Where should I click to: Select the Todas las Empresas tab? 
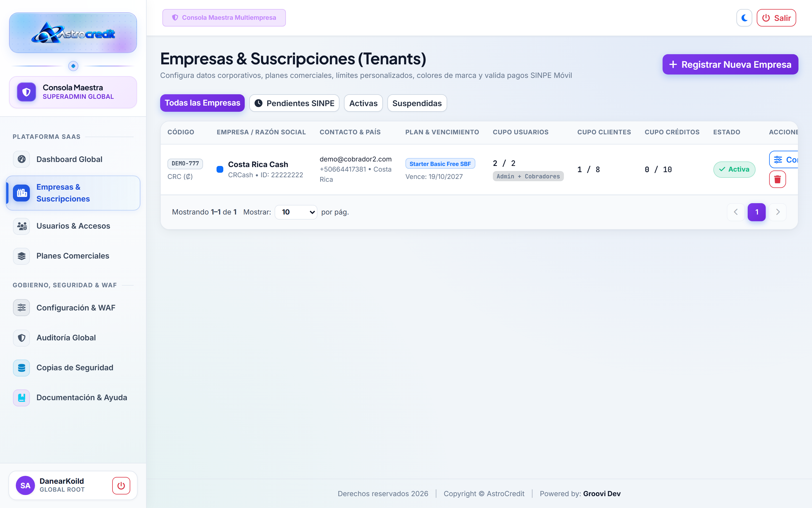(x=202, y=103)
